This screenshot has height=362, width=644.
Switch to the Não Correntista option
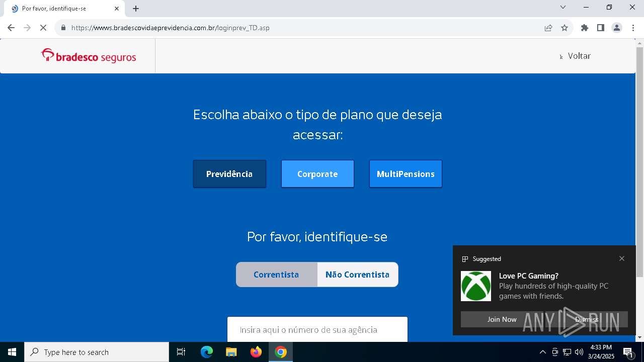pos(358,275)
